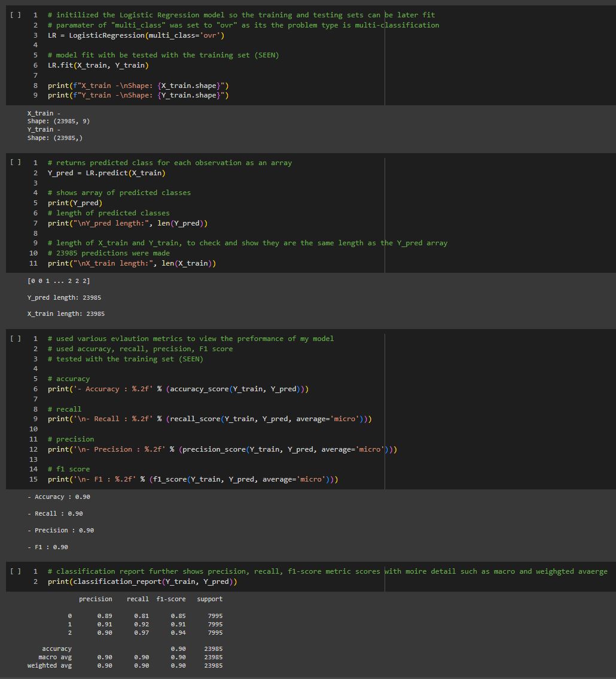The width and height of the screenshot is (616, 679).
Task: Click comment '# initilized the Logistic Regression model'
Action: [x=241, y=15]
